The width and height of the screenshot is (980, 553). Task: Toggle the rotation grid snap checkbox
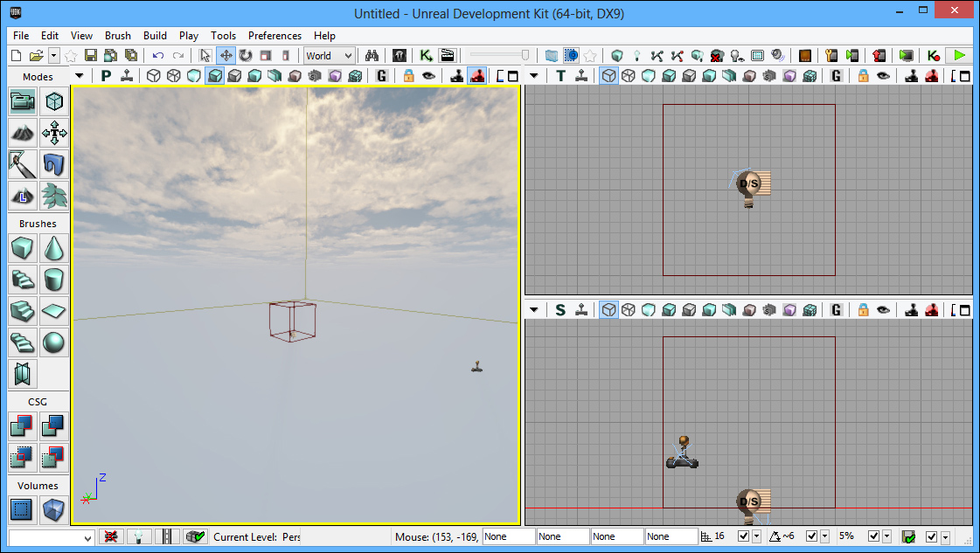pyautogui.click(x=812, y=536)
